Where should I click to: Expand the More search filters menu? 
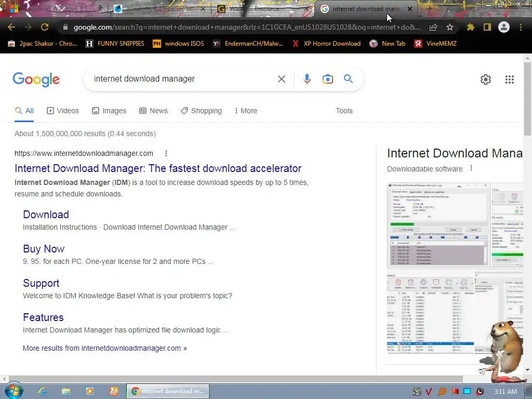point(246,111)
